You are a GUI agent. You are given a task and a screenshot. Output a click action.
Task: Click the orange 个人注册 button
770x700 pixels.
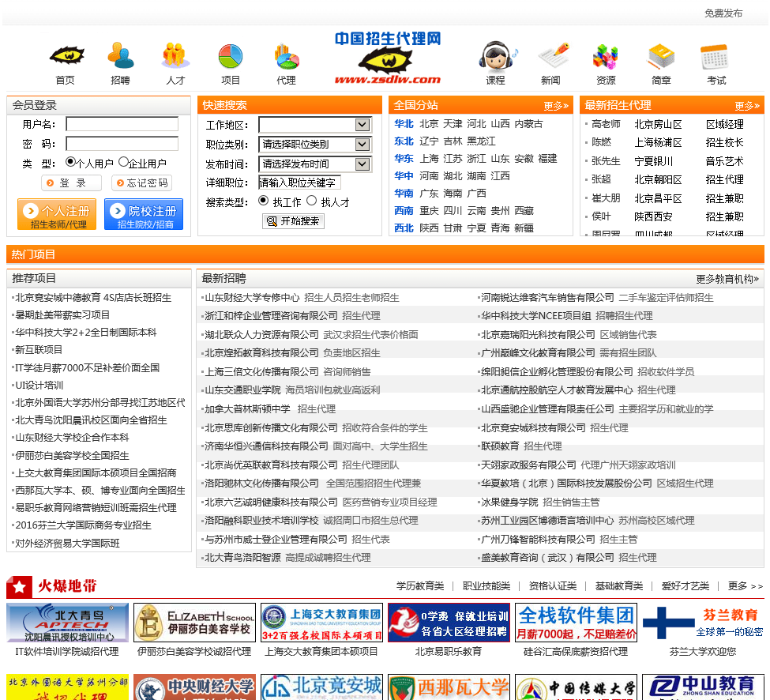click(57, 214)
